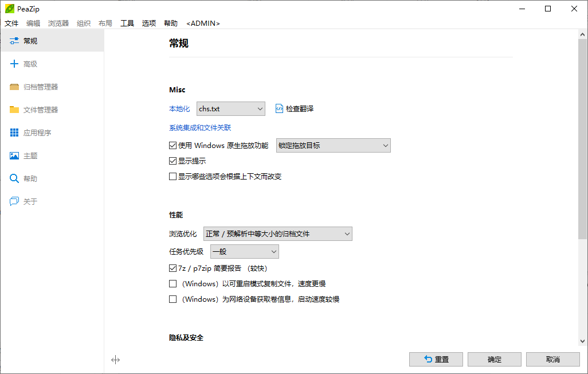Uncheck 7z / p7zip 简要报告 checkbox
588x374 pixels.
click(x=173, y=268)
